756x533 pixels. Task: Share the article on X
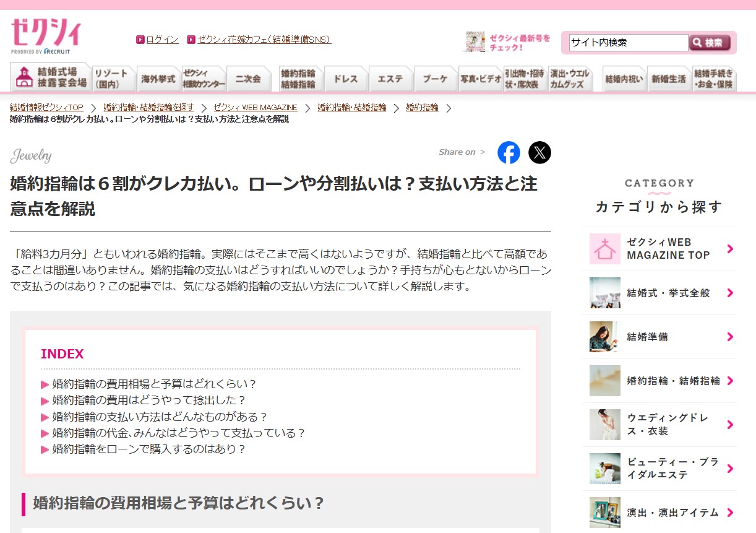[539, 152]
